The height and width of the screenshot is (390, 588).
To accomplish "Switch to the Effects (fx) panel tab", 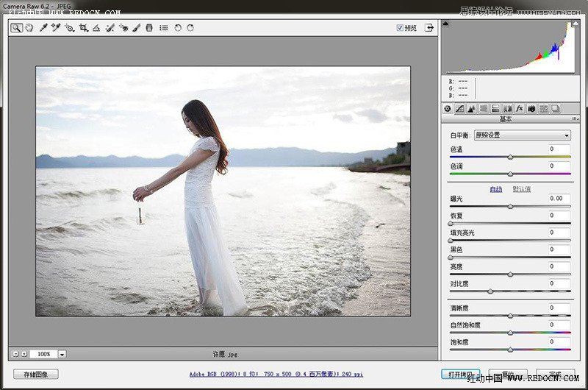I will [x=519, y=108].
